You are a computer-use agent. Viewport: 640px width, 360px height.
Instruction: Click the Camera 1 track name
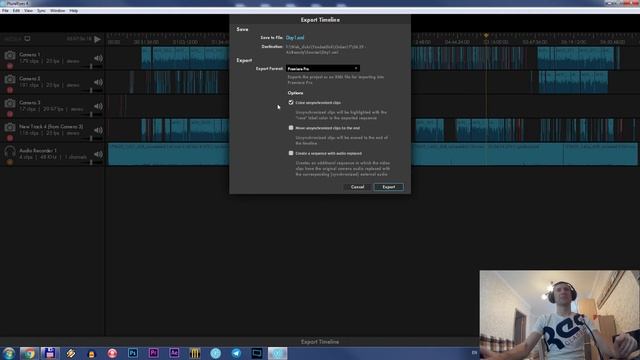(x=29, y=54)
